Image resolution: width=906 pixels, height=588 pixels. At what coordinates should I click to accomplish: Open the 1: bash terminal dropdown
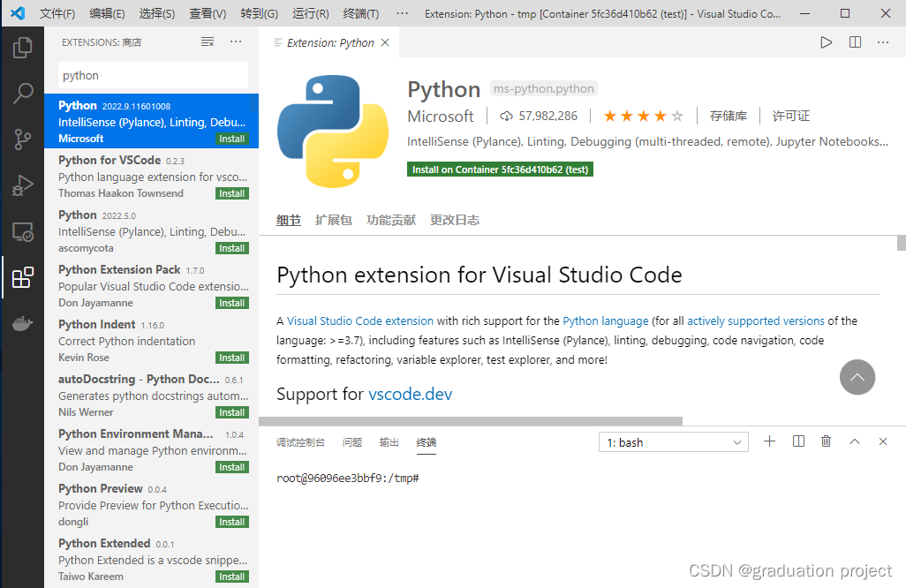pos(674,442)
